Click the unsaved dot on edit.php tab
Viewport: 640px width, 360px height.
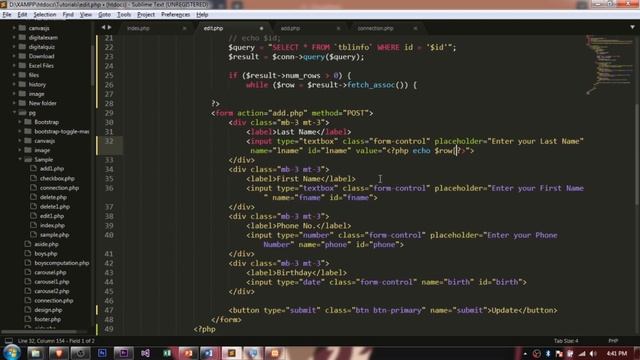261,28
